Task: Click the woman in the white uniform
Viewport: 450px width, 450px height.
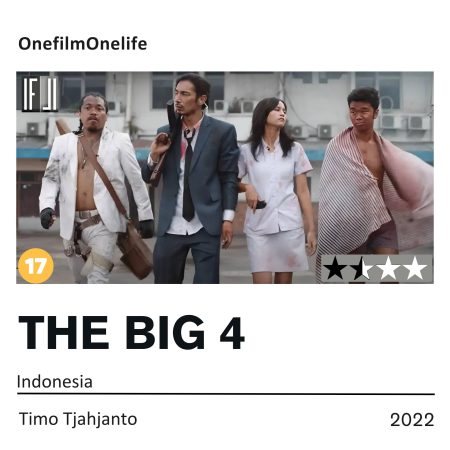Action: coord(275,190)
